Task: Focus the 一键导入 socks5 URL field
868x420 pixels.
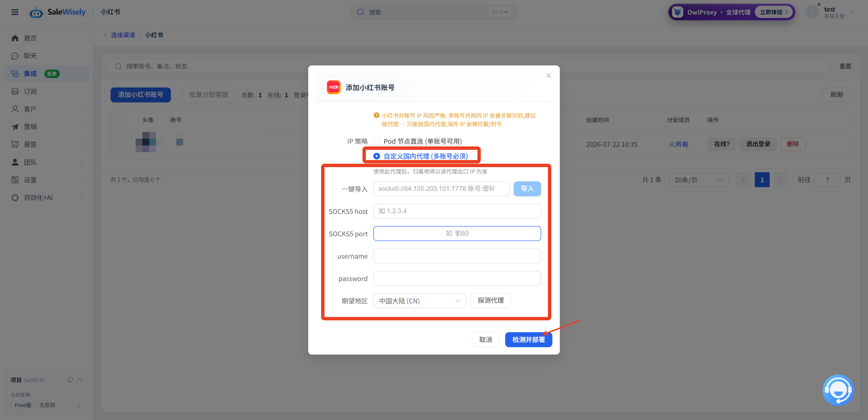Action: (x=441, y=189)
